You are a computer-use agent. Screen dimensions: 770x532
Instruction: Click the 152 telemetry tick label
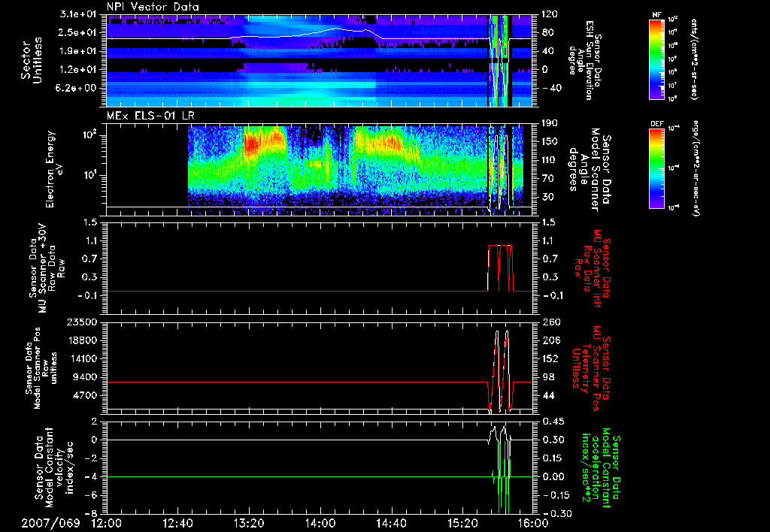pyautogui.click(x=550, y=358)
